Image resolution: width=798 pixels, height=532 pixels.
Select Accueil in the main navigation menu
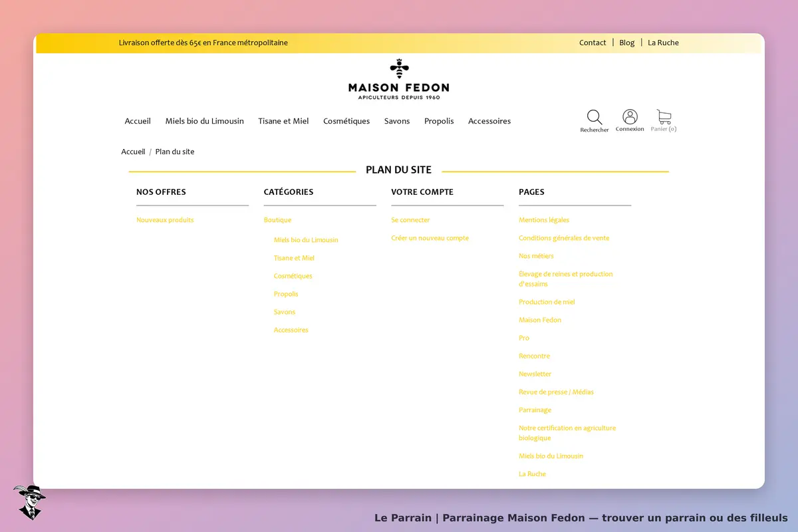pos(138,121)
